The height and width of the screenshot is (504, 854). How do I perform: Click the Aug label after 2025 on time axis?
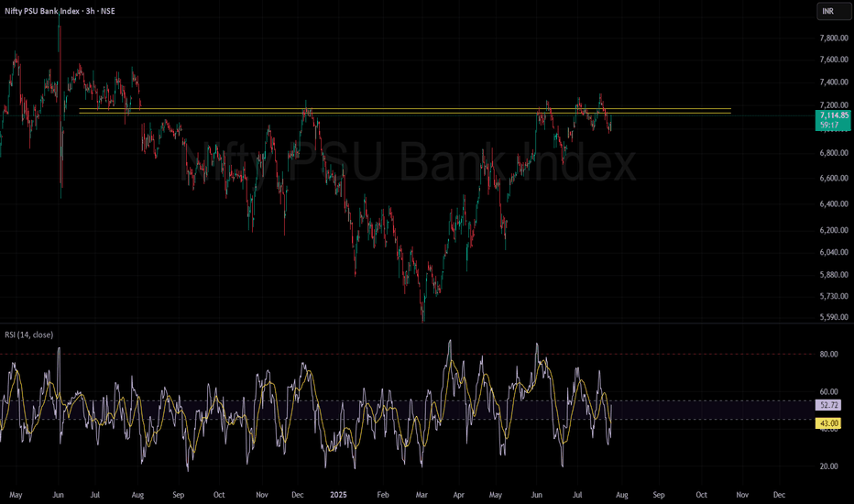[x=622, y=495]
